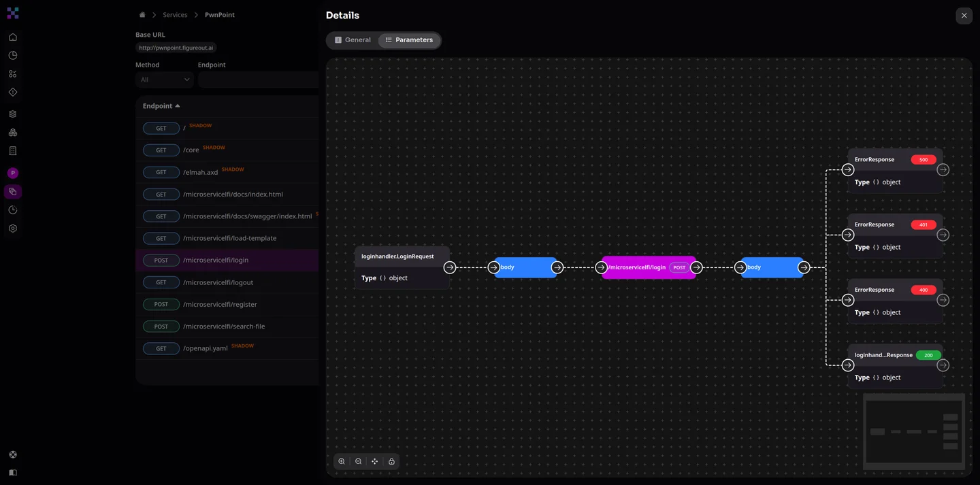Click the Endpoint search input field
Image resolution: width=980 pixels, height=485 pixels.
[259, 80]
